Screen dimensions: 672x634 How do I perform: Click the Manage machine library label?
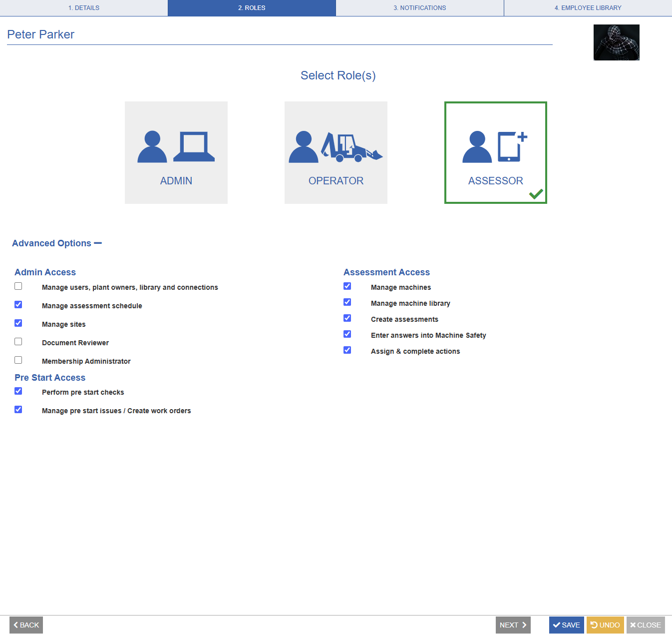(x=411, y=303)
